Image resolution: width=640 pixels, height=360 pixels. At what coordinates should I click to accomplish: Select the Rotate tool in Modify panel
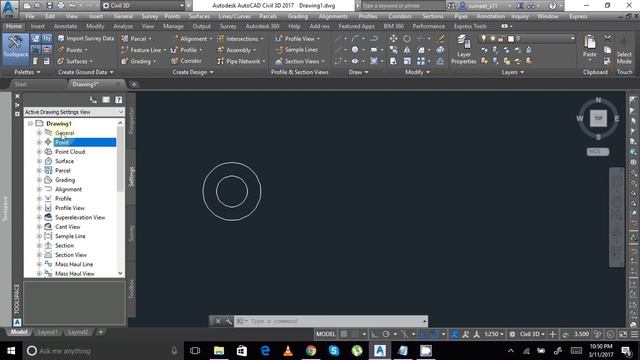407,39
